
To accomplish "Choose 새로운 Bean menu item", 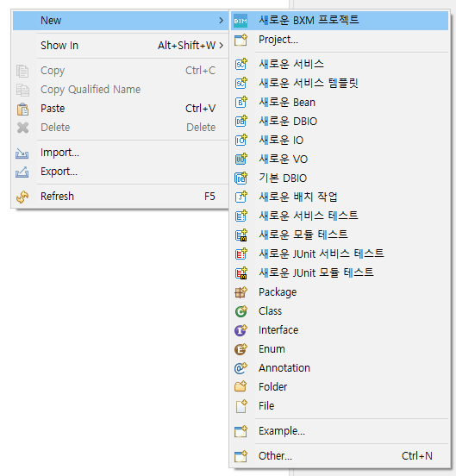I will [340, 102].
